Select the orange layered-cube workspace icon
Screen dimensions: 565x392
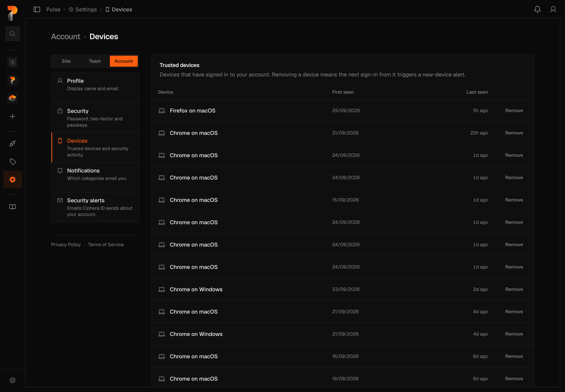[13, 99]
